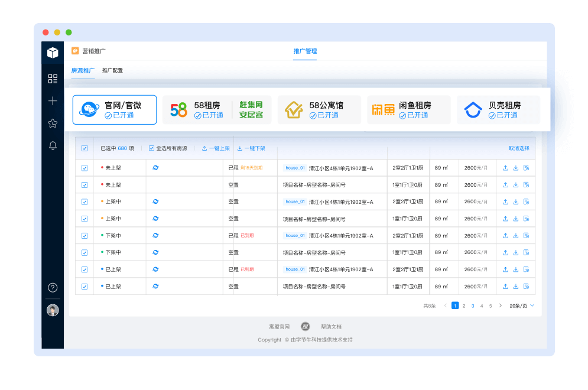Click download icon in 已上架 已租 row
The width and height of the screenshot is (588, 390).
pyautogui.click(x=516, y=269)
